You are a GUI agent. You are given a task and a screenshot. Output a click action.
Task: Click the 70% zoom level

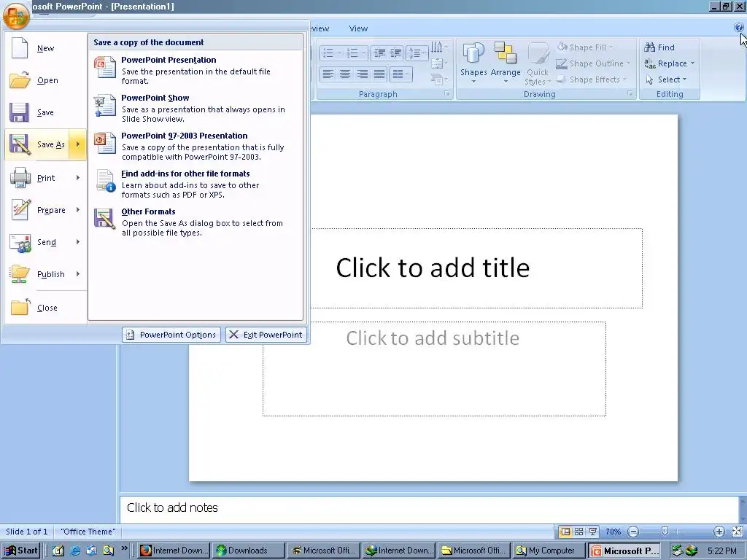pyautogui.click(x=613, y=532)
